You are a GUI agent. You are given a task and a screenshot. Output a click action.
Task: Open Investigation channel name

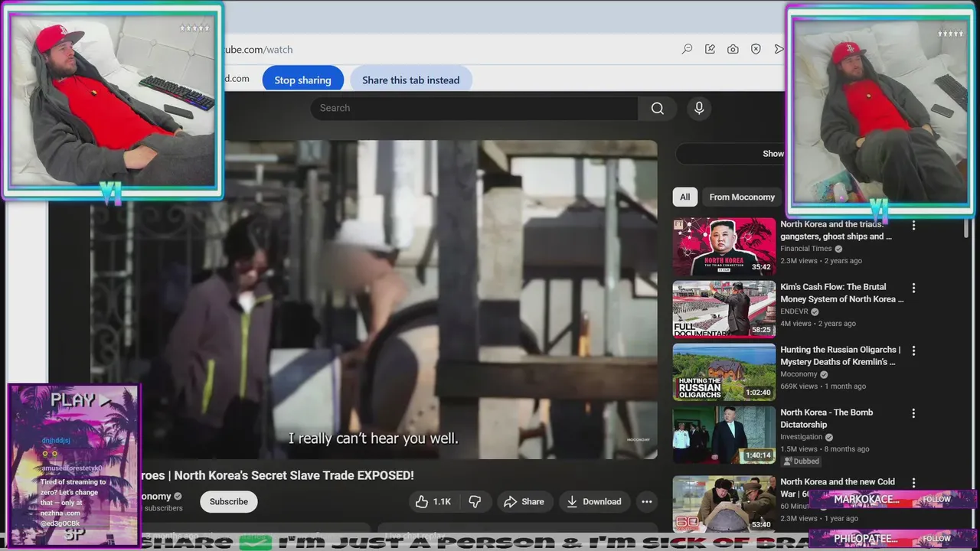click(801, 437)
